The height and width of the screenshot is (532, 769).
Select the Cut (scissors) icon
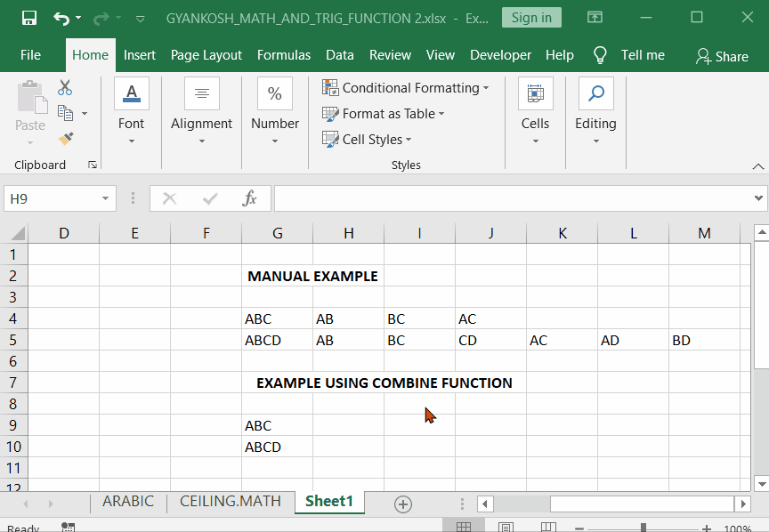64,87
